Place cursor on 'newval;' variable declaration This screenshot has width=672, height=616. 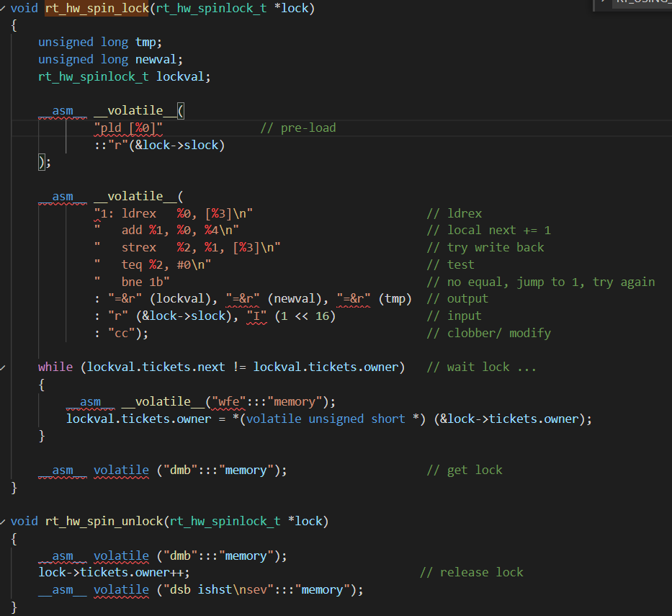159,60
